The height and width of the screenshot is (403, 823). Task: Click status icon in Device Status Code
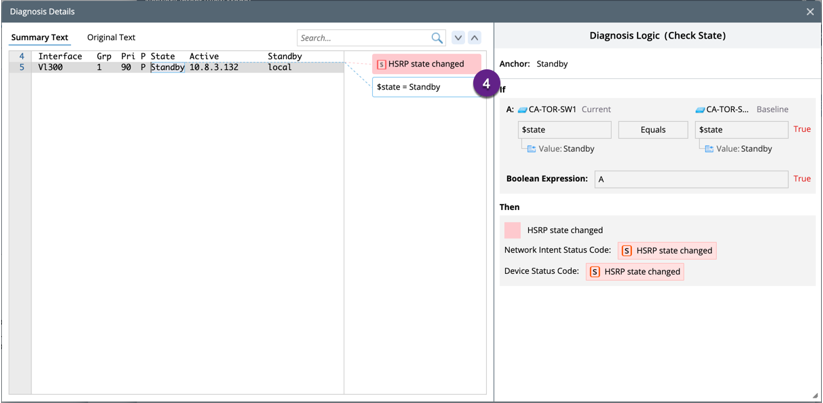click(x=595, y=272)
